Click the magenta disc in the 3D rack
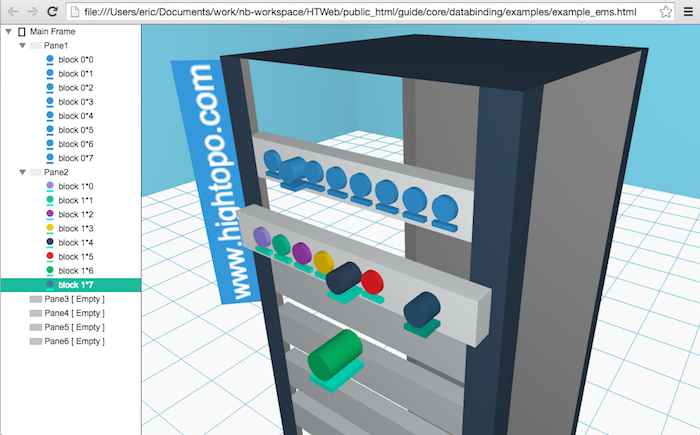The height and width of the screenshot is (435, 700). tap(302, 254)
